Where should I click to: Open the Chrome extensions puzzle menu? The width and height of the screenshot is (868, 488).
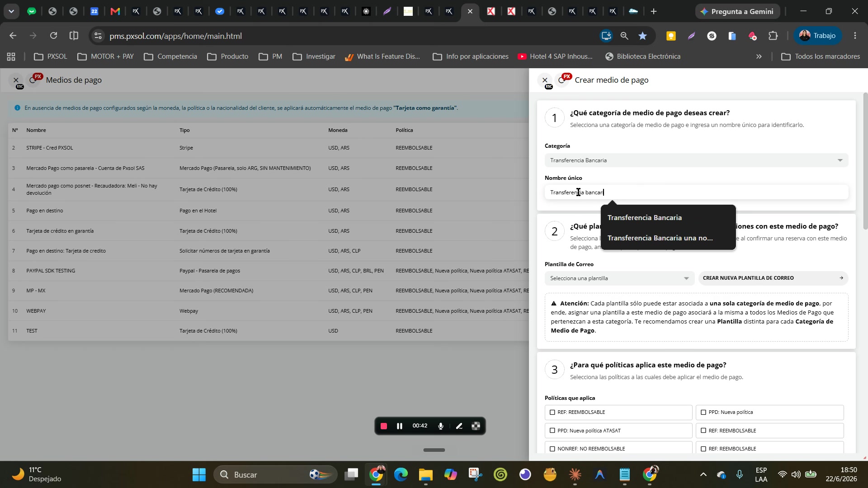[x=773, y=36]
